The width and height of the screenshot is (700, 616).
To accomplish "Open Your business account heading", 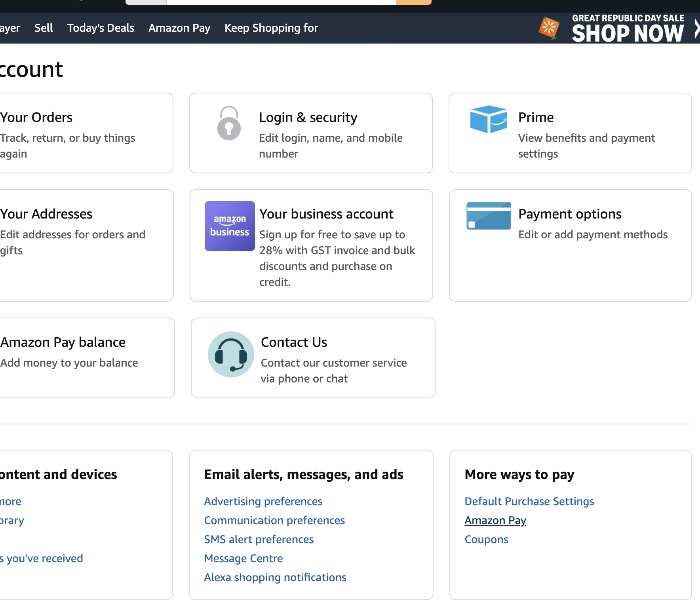I will click(326, 214).
